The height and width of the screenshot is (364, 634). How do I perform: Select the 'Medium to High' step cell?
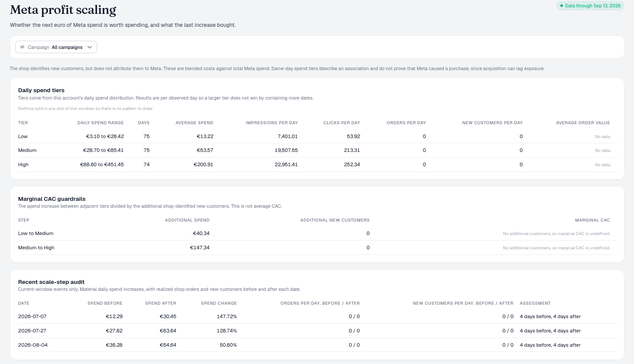pos(36,248)
